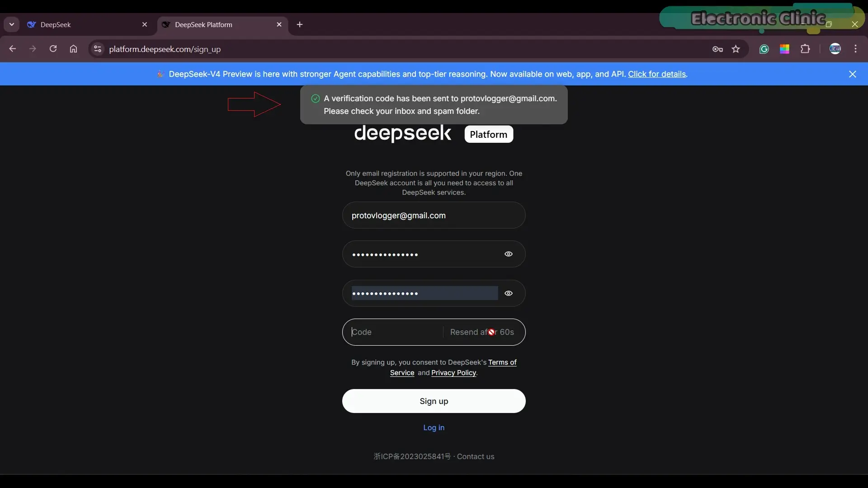Click the ICP registration number link
The image size is (868, 488).
[x=412, y=456]
